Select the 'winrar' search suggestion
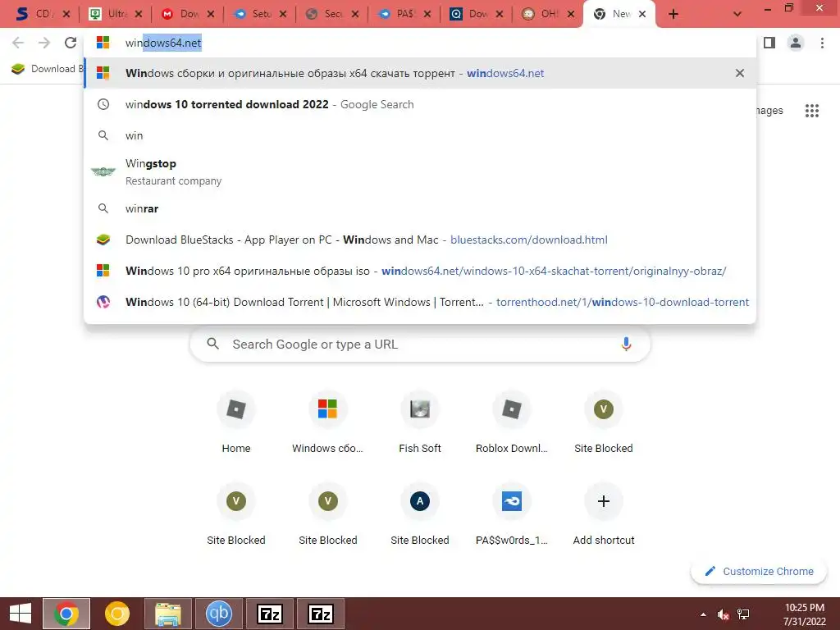The image size is (840, 630). point(420,208)
